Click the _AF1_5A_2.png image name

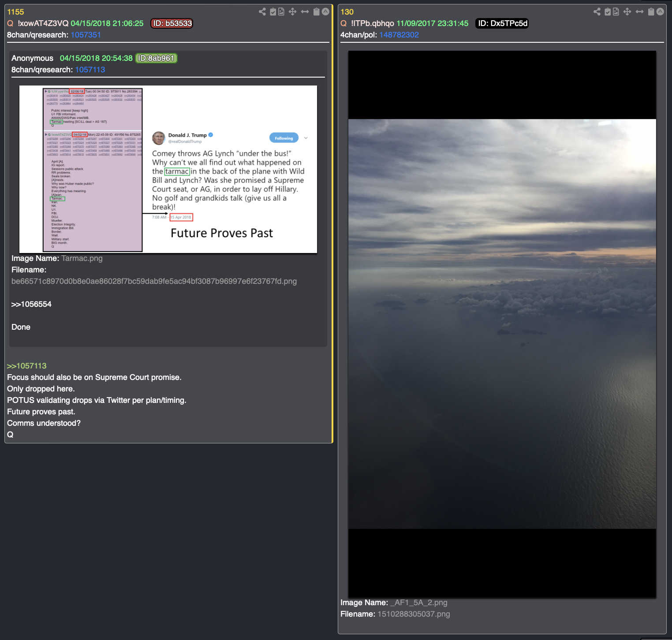(x=419, y=603)
